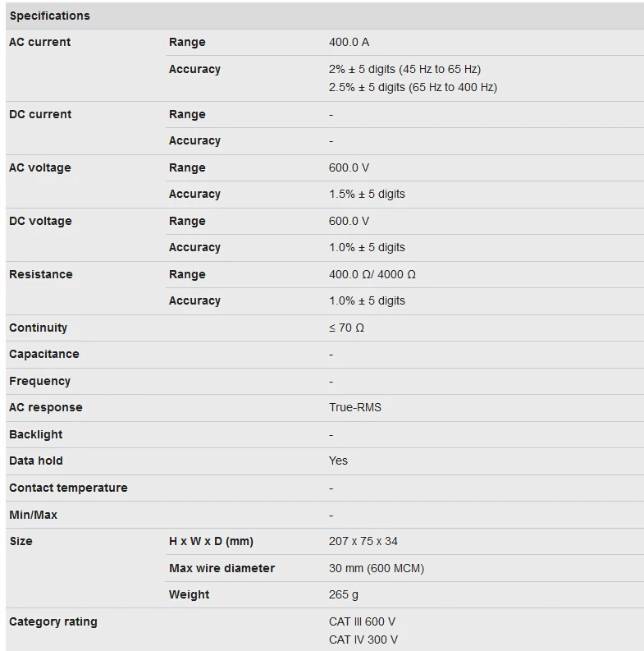The image size is (644, 651).
Task: Select the 400.0 Ω/ 4000 Ω range value
Action: click(372, 274)
